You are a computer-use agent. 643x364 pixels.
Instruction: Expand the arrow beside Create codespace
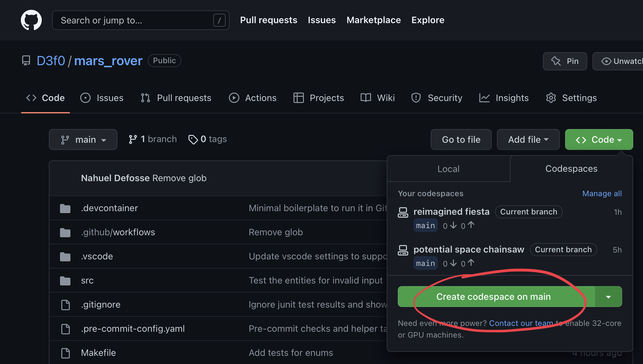click(608, 297)
